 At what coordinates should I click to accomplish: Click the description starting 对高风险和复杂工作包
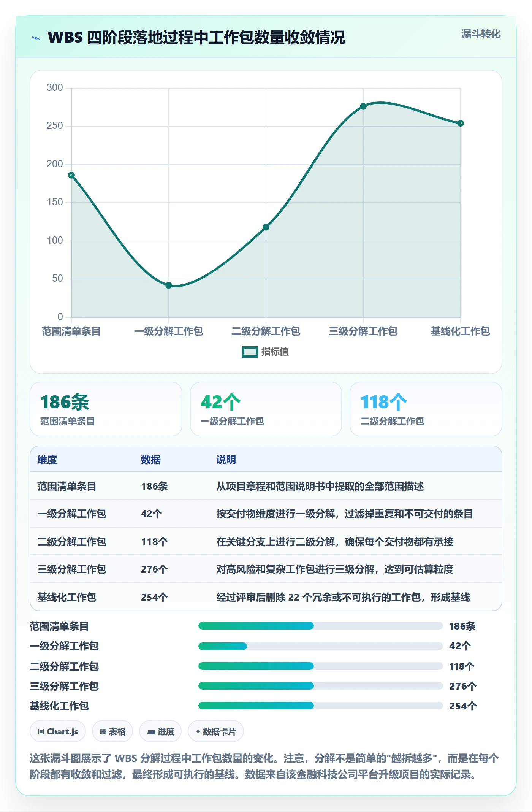pyautogui.click(x=335, y=569)
